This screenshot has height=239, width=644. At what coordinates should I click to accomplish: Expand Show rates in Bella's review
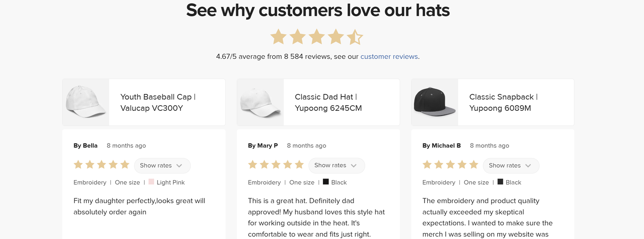point(162,166)
